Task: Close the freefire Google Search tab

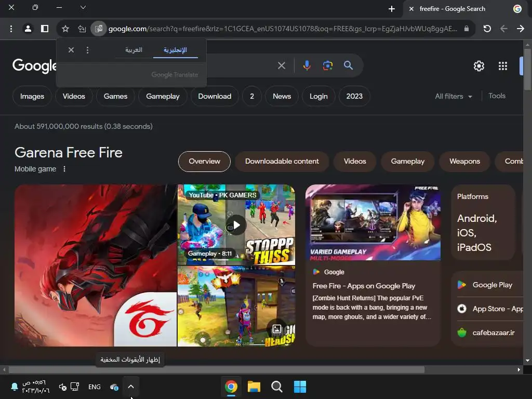Action: pyautogui.click(x=411, y=9)
